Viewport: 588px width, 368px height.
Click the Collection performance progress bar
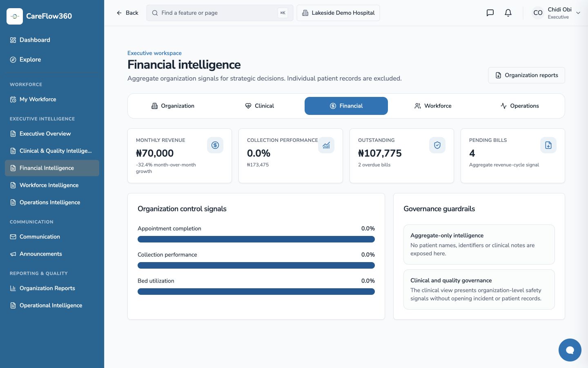256,265
